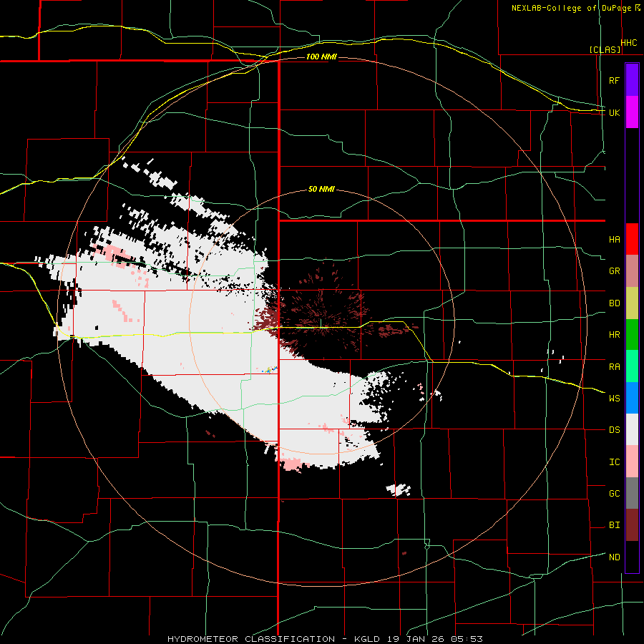Click the IC legend label
This screenshot has width=644, height=644.
614,462
